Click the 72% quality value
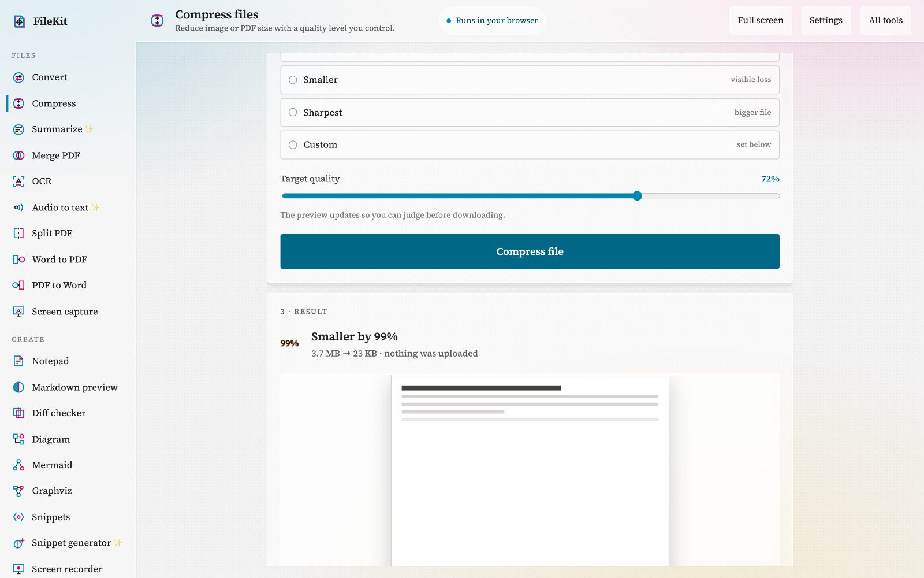Screen dimensions: 924x578 pyautogui.click(x=770, y=179)
